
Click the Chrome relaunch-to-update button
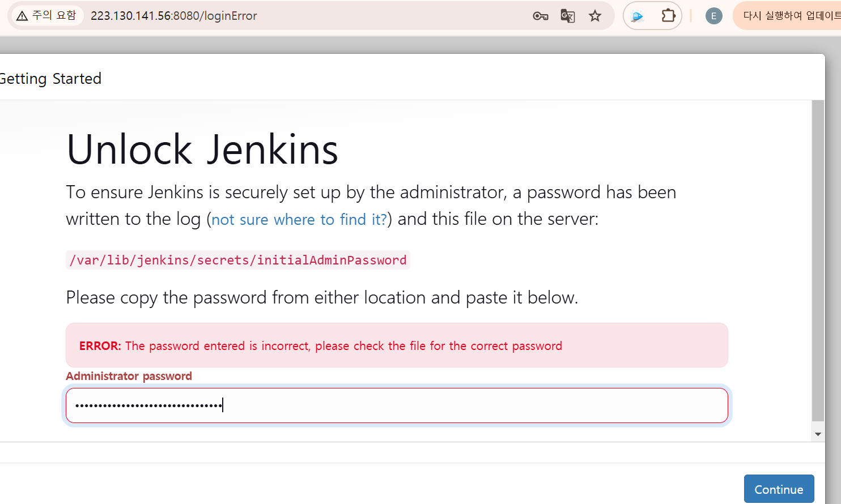pyautogui.click(x=788, y=16)
